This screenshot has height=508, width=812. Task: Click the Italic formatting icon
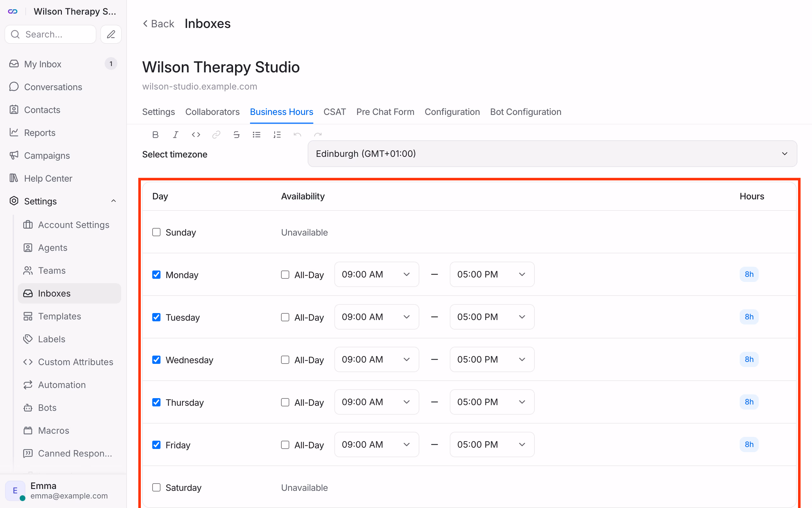pyautogui.click(x=175, y=135)
